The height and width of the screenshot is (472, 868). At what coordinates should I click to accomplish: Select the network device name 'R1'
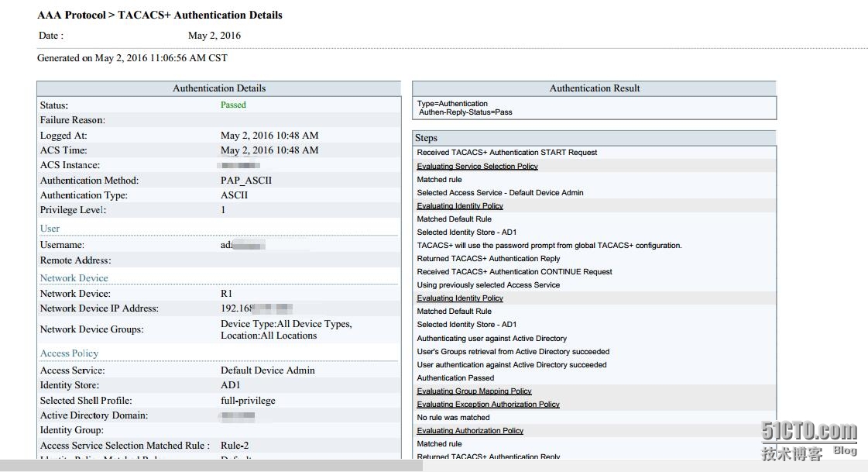(x=226, y=294)
